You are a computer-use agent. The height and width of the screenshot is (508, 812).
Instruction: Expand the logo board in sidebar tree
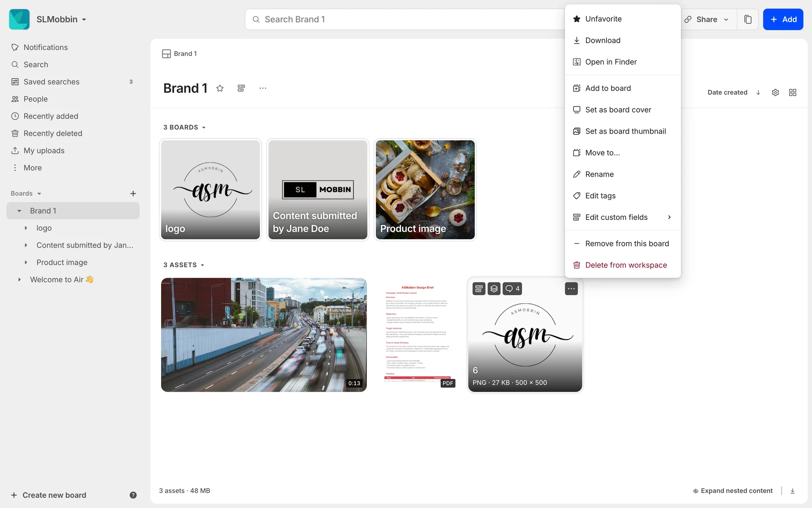26,228
